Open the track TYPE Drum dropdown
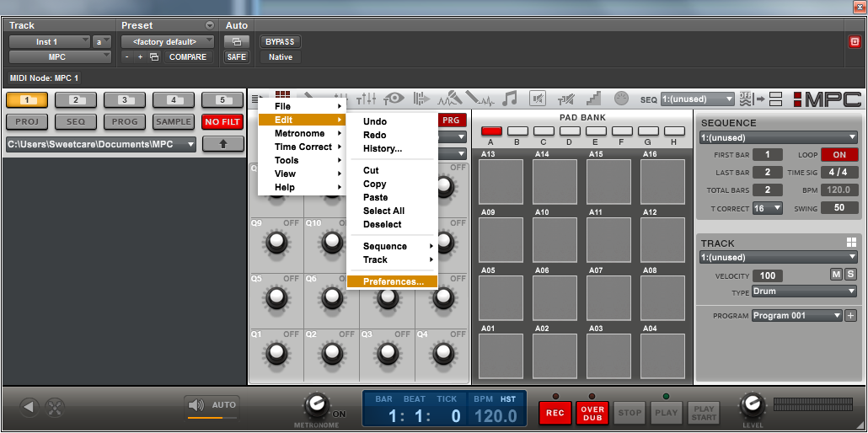 (805, 291)
